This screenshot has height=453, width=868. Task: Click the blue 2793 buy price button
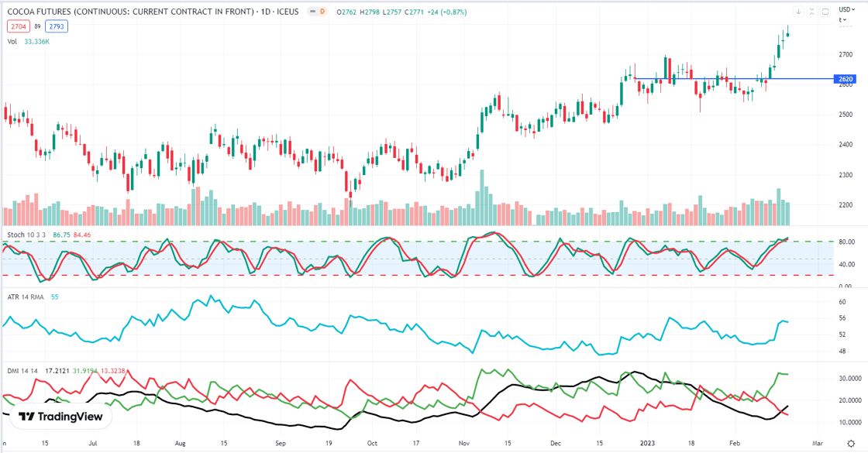tap(57, 26)
